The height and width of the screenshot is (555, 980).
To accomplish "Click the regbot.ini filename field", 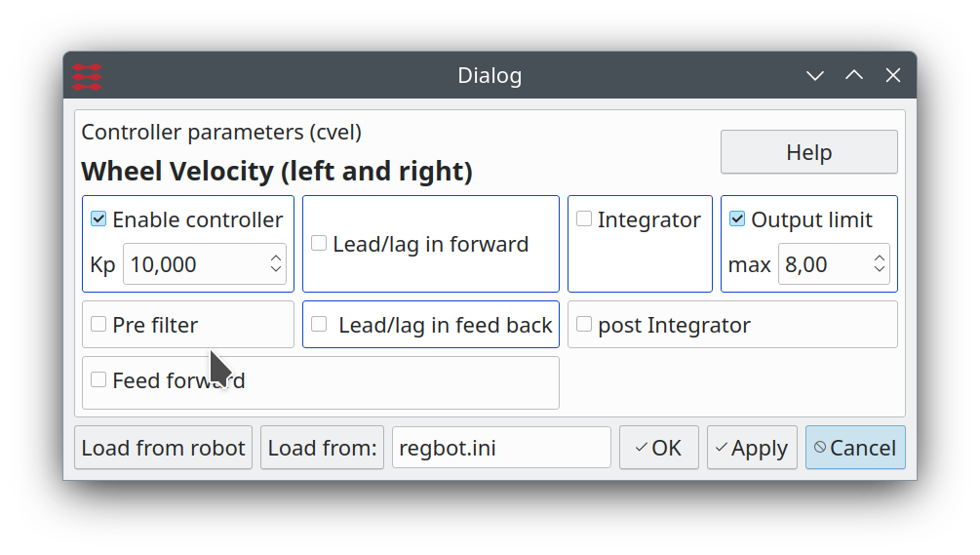I will tap(501, 448).
